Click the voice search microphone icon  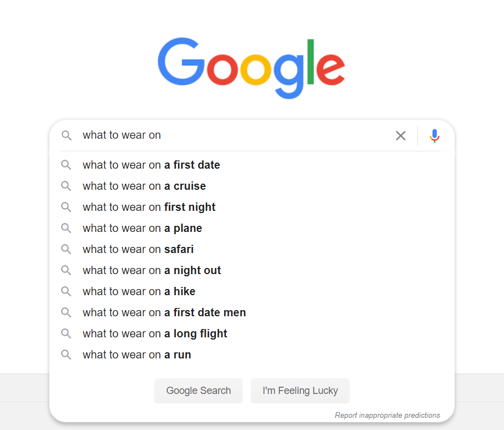[434, 135]
